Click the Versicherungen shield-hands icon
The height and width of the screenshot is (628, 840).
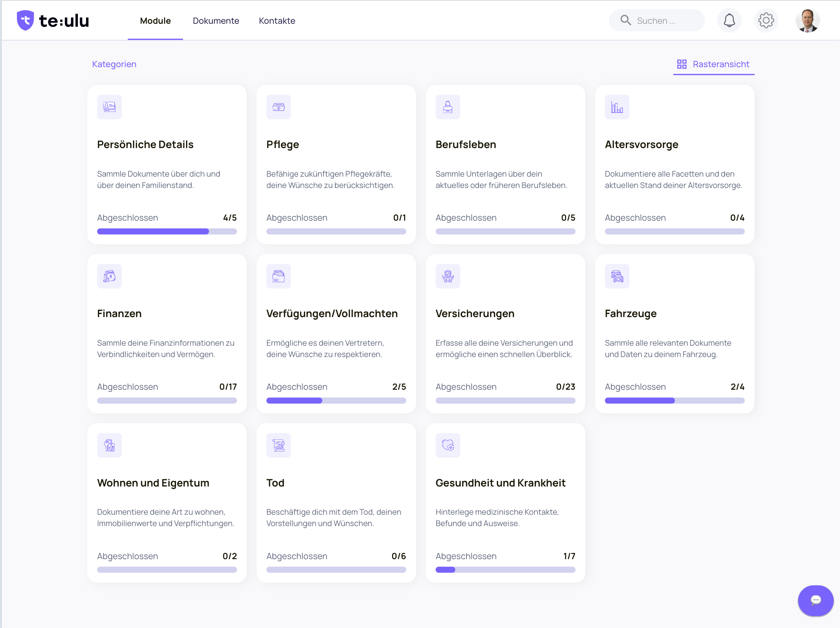point(448,276)
